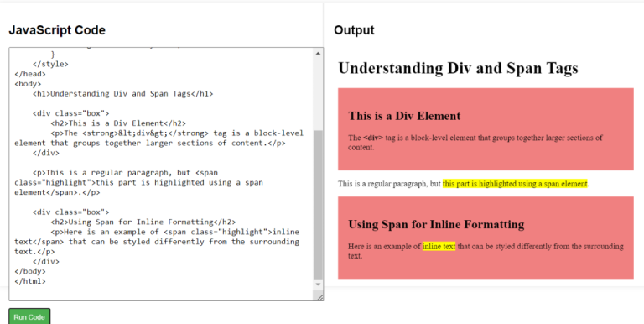Screen dimensions: 644x324
Task: Click the Output heading
Action: click(354, 30)
